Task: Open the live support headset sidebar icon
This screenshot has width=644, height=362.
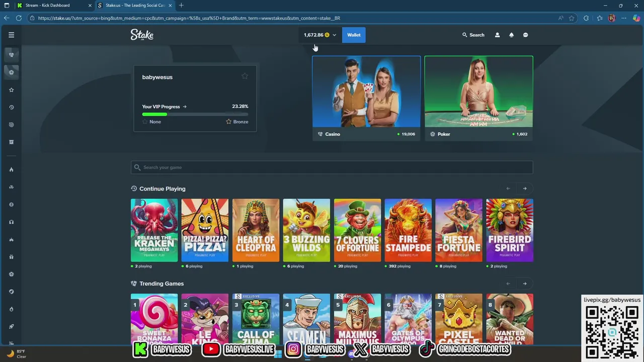Action: [x=11, y=222]
